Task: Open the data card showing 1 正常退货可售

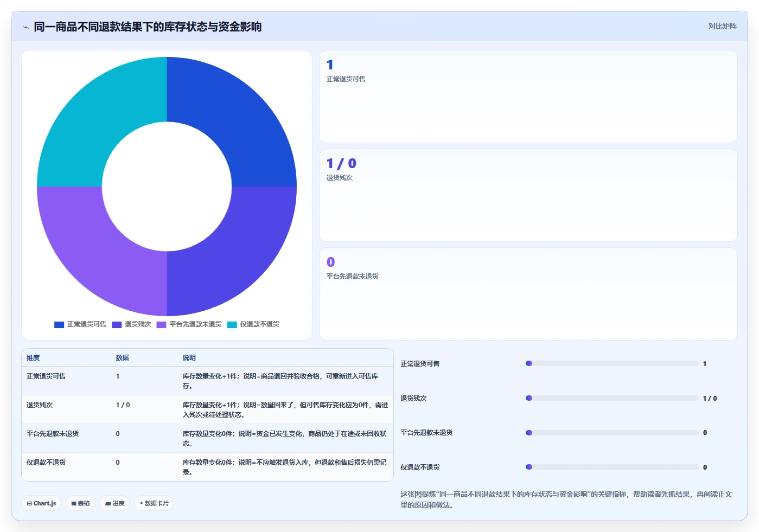Action: [x=528, y=97]
